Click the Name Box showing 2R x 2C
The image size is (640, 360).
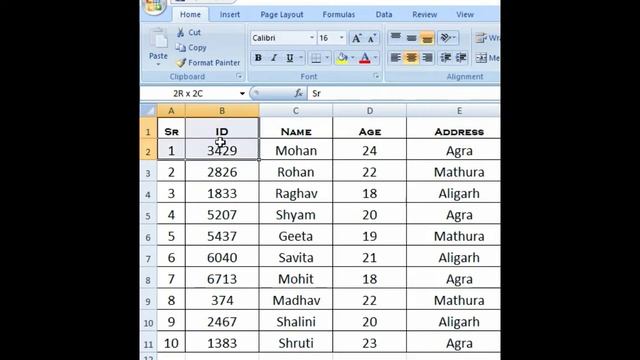(x=189, y=93)
